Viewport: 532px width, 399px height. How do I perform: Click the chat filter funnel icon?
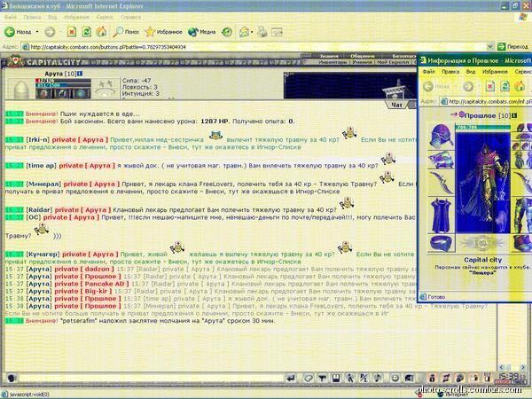(323, 378)
